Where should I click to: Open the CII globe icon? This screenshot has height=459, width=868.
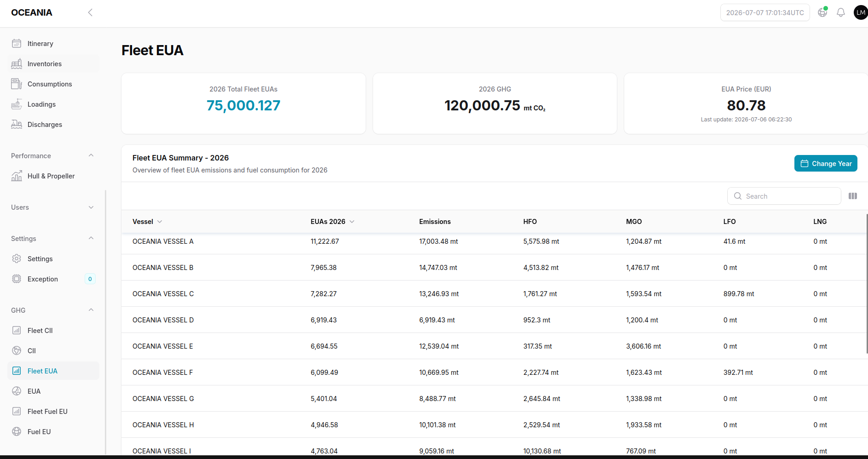(17, 351)
